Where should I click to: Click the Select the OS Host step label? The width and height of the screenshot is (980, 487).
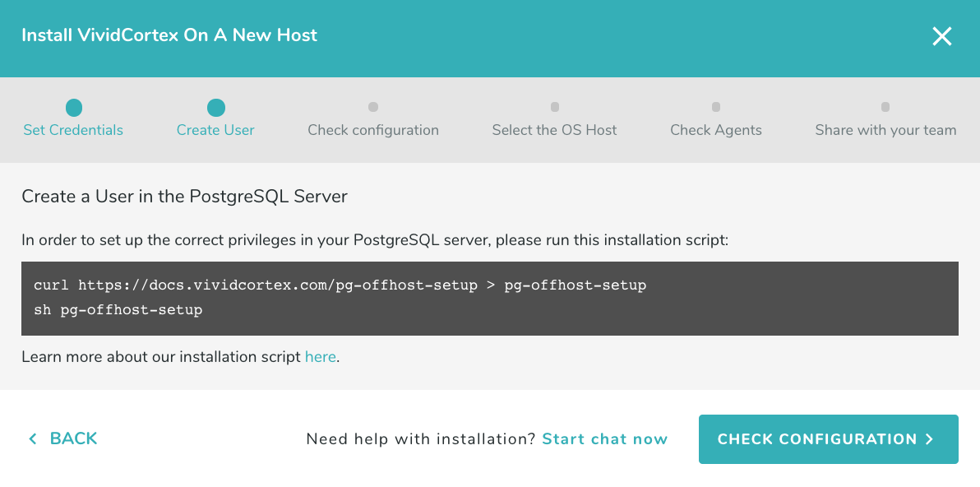click(x=554, y=130)
